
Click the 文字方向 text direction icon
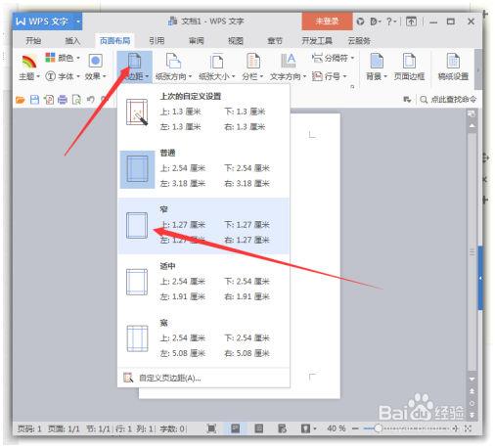point(288,61)
